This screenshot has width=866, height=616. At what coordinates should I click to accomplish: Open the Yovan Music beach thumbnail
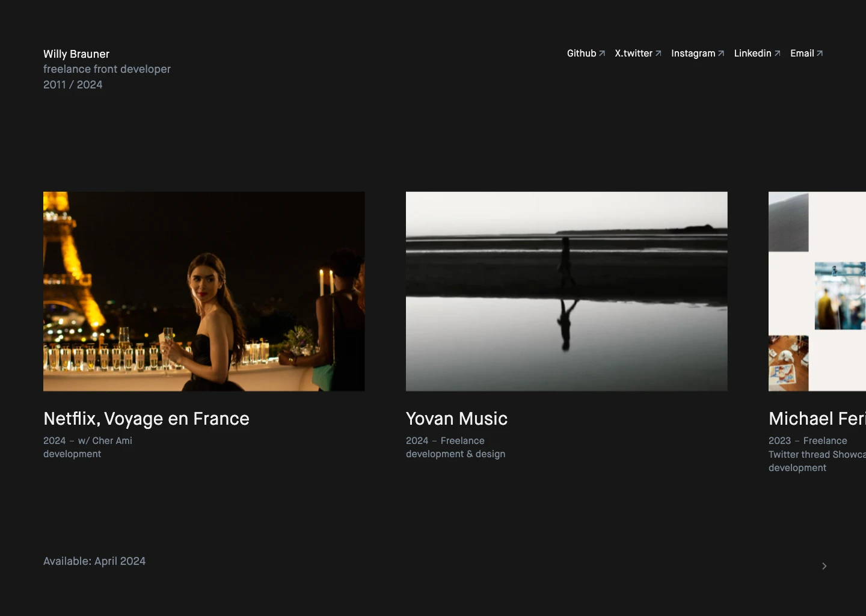pos(567,291)
